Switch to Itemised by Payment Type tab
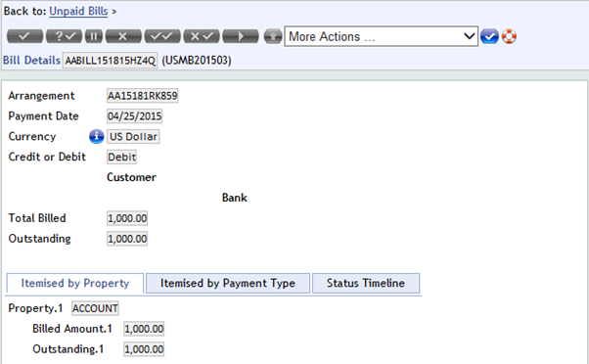The height and width of the screenshot is (364, 589). tap(228, 283)
